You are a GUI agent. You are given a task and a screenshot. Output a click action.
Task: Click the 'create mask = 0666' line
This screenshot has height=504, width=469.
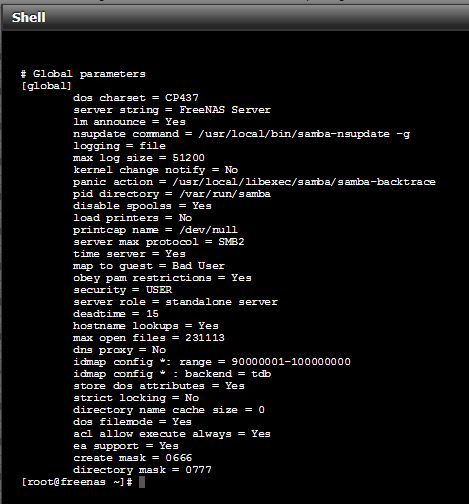click(133, 458)
